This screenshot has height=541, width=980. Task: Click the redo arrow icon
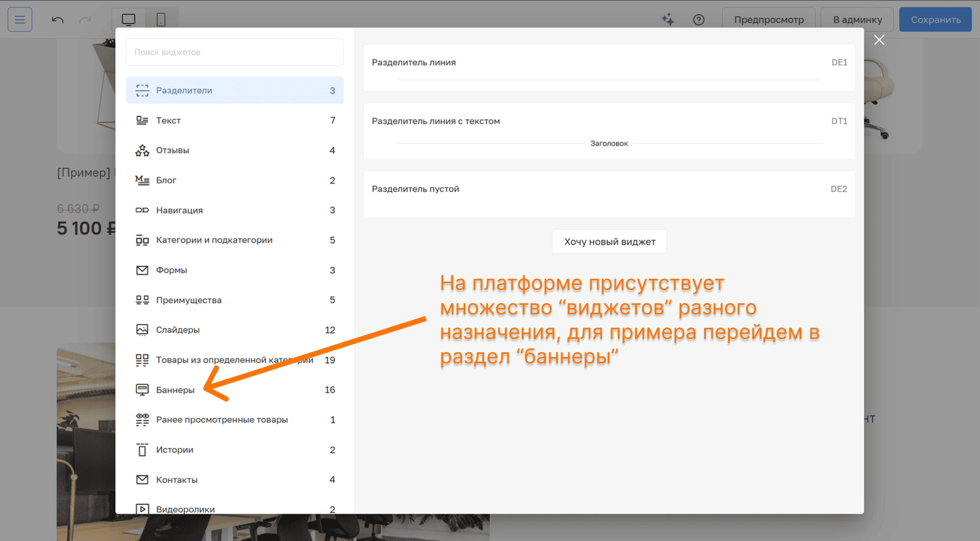coord(85,19)
